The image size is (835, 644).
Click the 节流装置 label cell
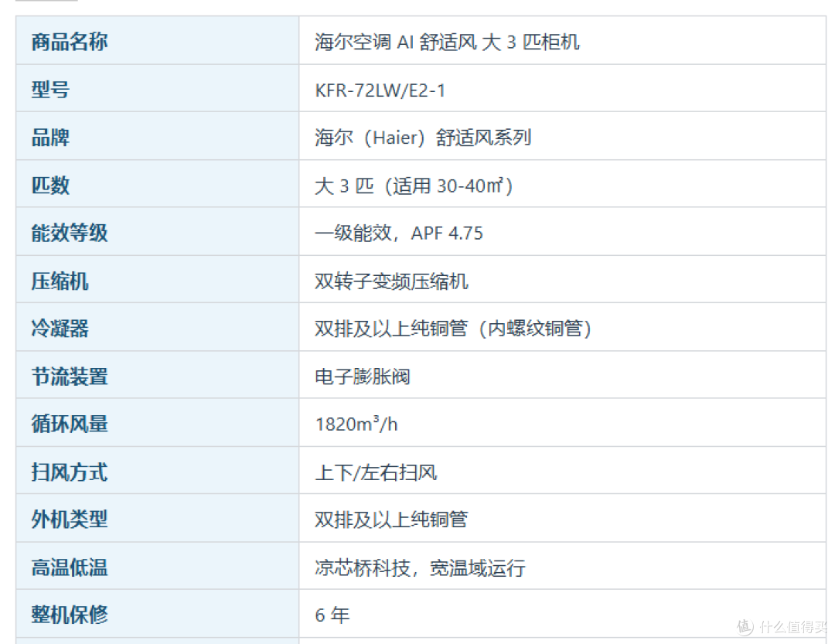157,375
